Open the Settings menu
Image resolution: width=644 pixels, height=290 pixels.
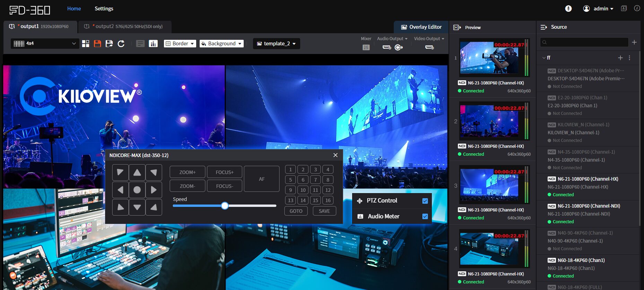[x=104, y=9]
